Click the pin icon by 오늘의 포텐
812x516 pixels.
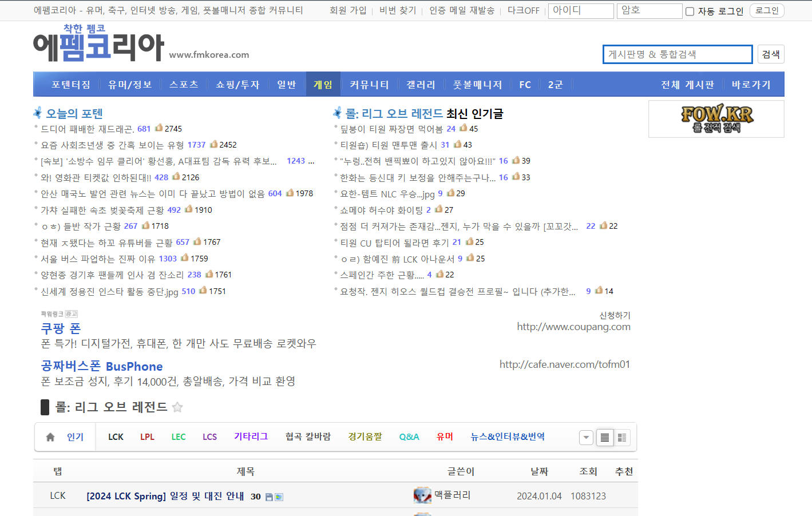click(x=38, y=113)
